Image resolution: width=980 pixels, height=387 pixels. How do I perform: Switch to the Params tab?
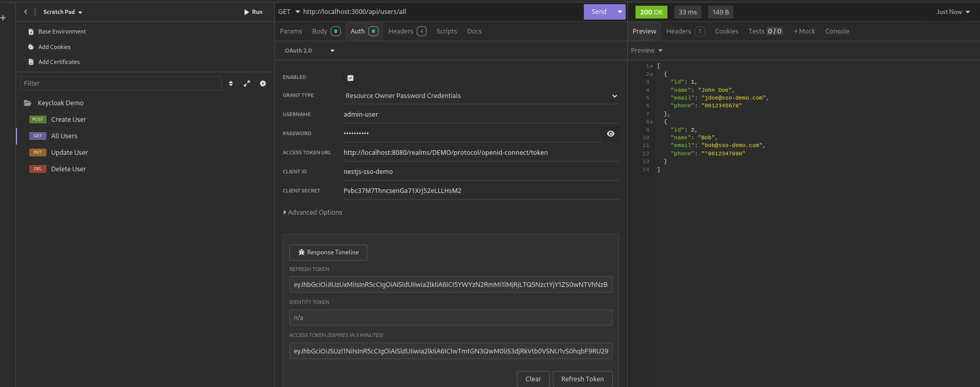click(291, 31)
